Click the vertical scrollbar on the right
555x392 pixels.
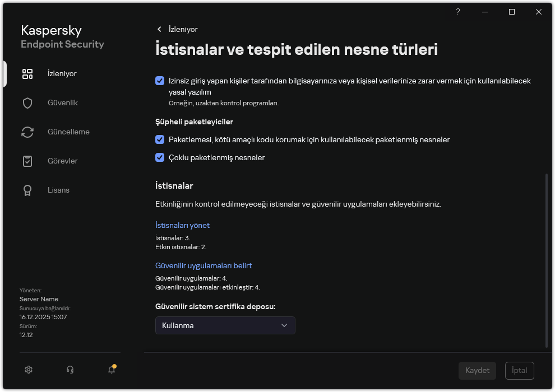pyautogui.click(x=547, y=260)
